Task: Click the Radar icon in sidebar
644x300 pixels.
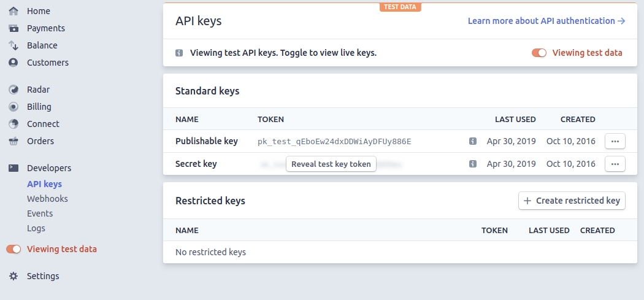Action: tap(13, 90)
